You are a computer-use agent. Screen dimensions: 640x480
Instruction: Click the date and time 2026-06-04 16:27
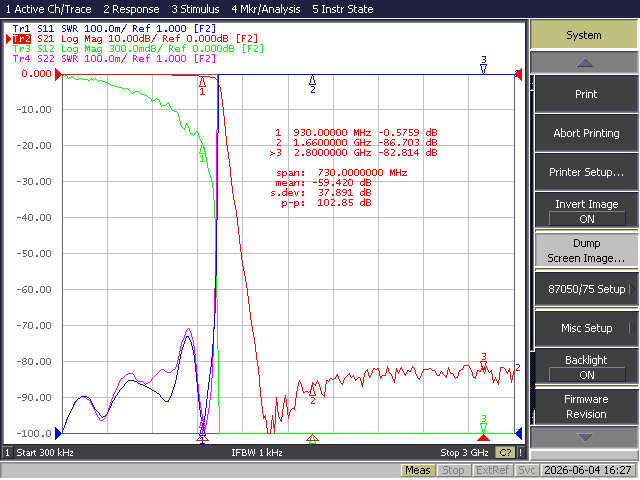[588, 471]
